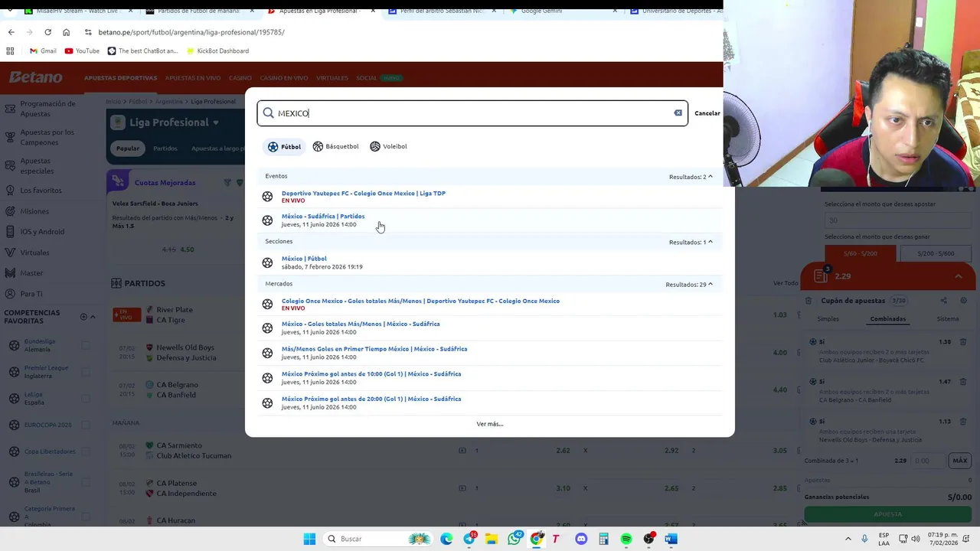
Task: Tick the LaLiga favorite checkbox
Action: 86,399
